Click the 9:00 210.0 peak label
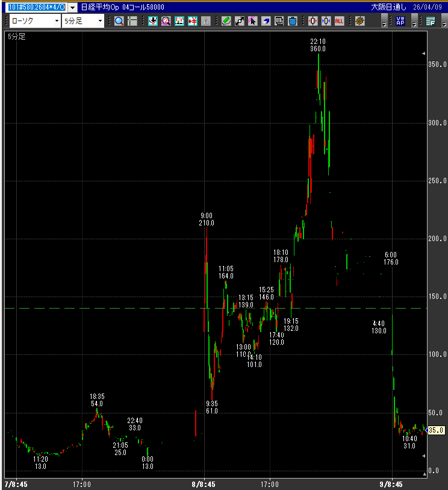The height and width of the screenshot is (490, 448). click(x=207, y=219)
